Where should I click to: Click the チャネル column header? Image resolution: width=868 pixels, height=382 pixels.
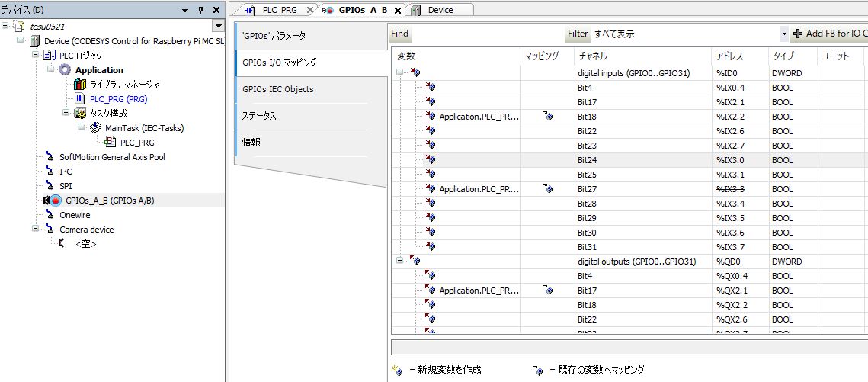click(x=643, y=56)
